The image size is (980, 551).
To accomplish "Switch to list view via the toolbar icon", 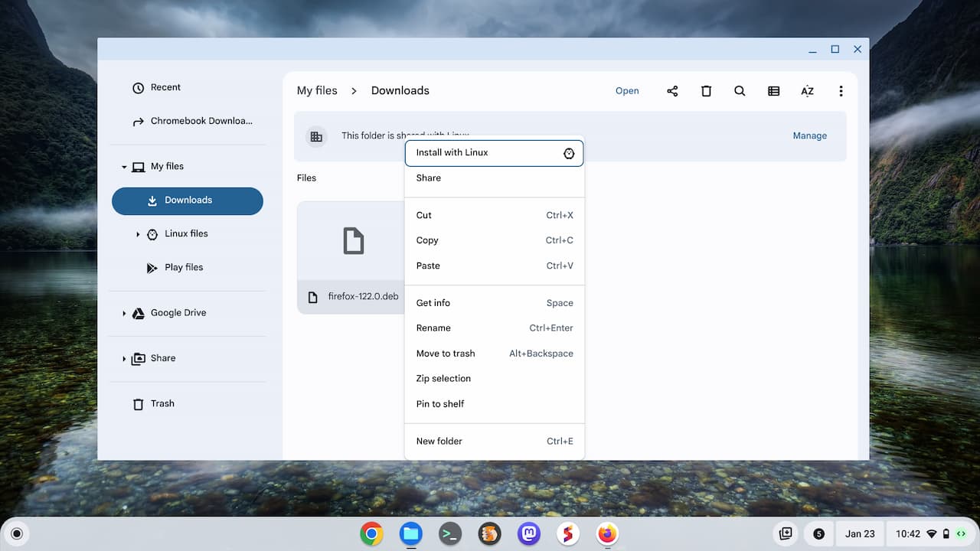I will tap(773, 91).
